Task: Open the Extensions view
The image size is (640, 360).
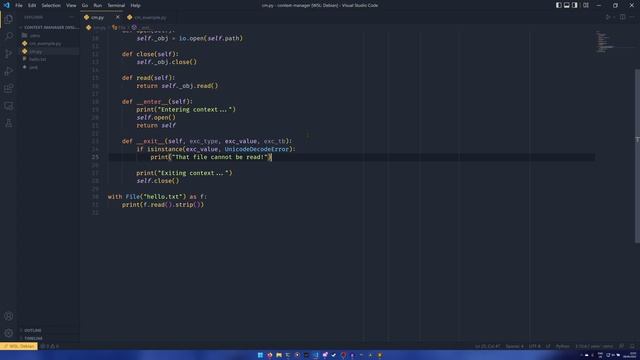Action: coord(9,88)
